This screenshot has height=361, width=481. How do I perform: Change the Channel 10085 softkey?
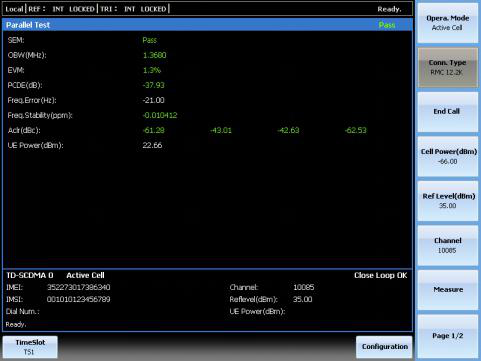(447, 246)
